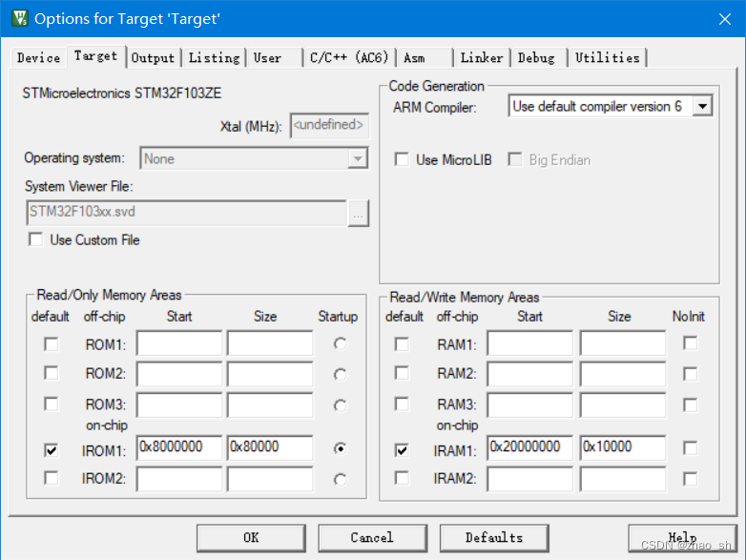
Task: Select IROM2 Startup radio button
Action: 341,480
